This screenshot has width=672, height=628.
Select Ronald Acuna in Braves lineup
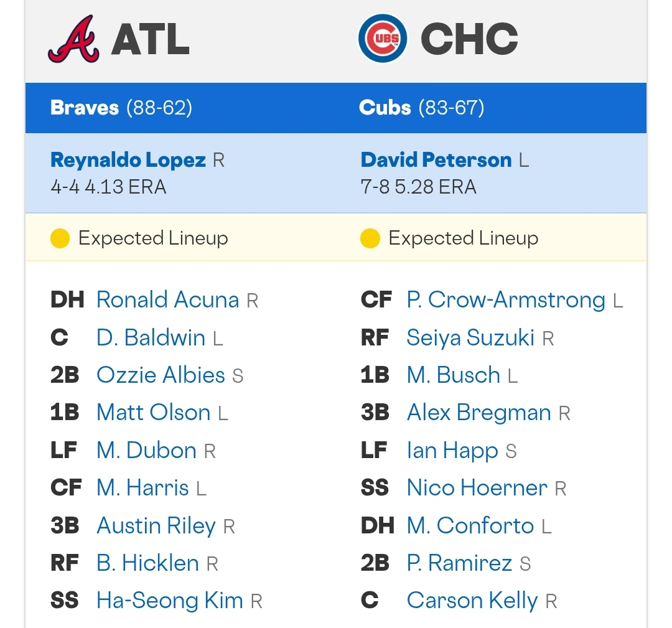tap(167, 299)
